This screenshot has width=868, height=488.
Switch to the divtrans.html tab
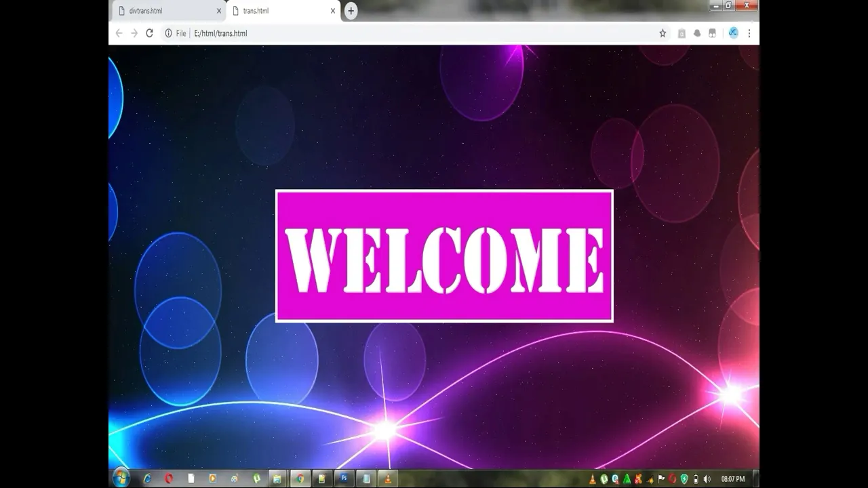coord(167,11)
